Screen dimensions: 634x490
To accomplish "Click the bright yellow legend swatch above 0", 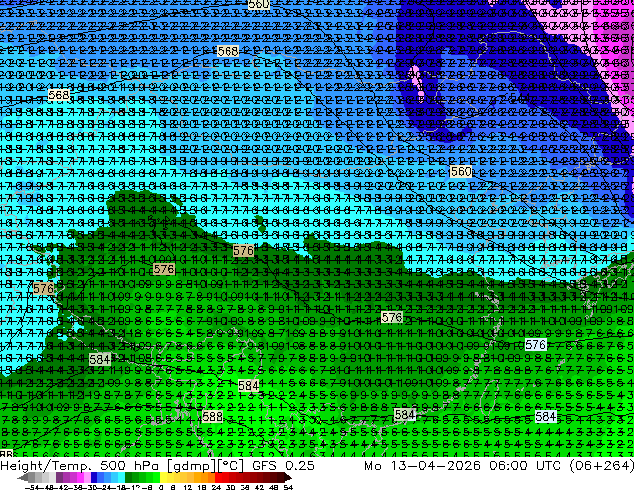I will pyautogui.click(x=163, y=478).
